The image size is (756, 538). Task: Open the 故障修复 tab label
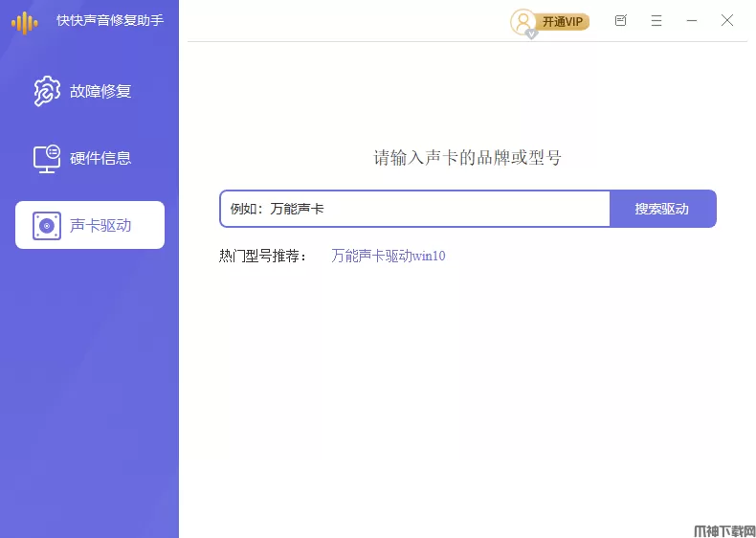coord(100,91)
